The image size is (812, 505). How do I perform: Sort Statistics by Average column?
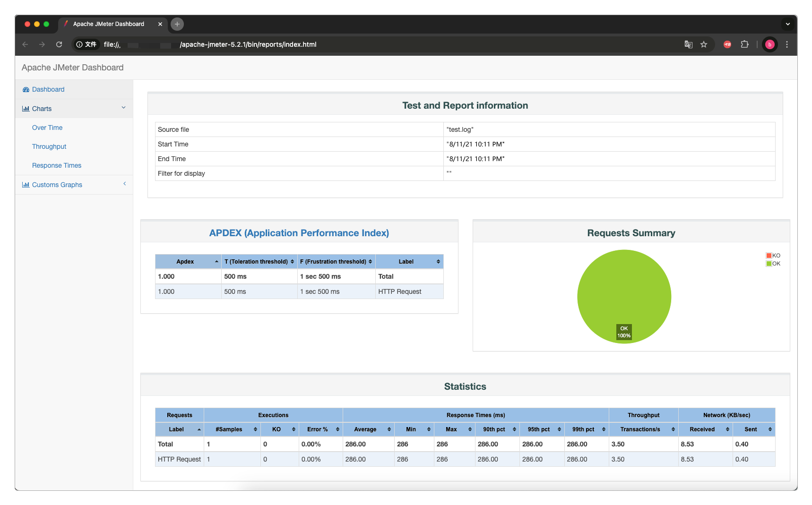coord(368,429)
